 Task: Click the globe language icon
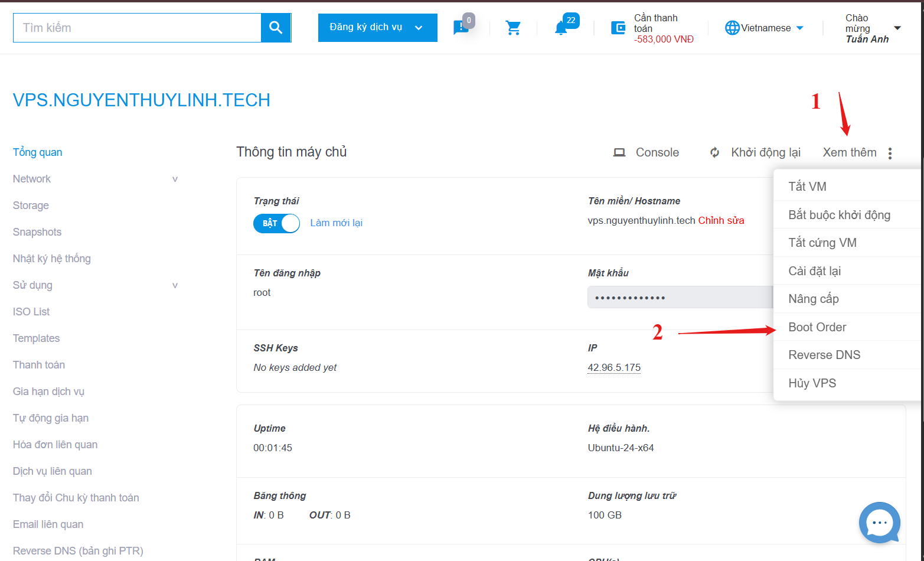coord(732,28)
